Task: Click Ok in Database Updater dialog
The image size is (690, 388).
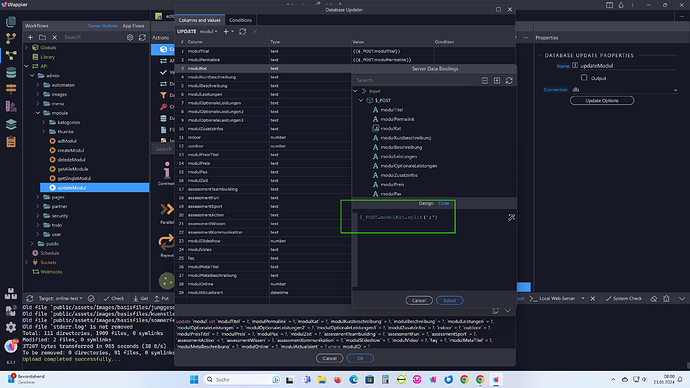Action: click(x=360, y=359)
